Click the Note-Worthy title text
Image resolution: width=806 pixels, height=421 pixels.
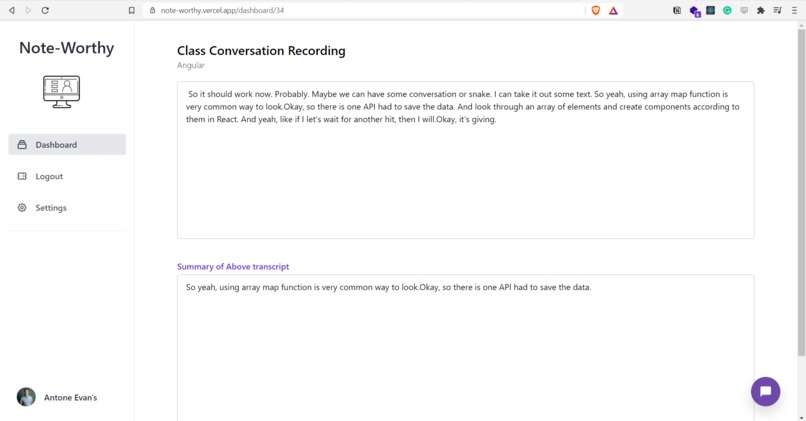tap(67, 48)
